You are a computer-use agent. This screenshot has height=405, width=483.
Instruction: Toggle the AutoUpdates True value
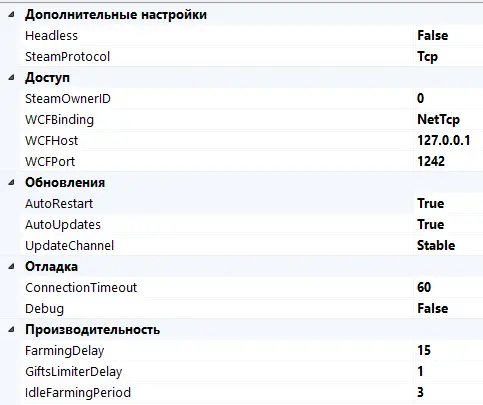coord(448,224)
